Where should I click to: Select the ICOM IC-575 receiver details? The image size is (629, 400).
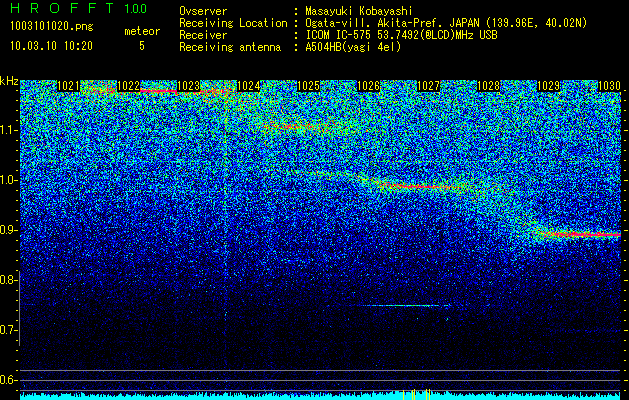[x=402, y=35]
